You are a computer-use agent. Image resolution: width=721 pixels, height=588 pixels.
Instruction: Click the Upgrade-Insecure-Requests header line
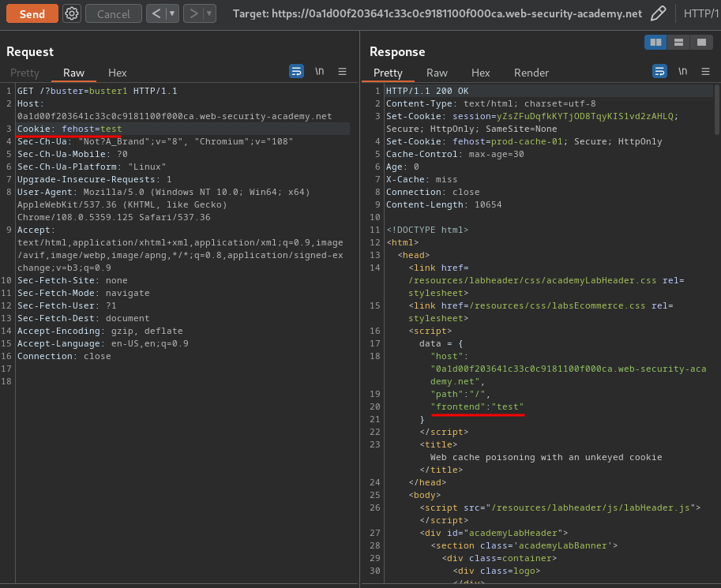coord(94,179)
